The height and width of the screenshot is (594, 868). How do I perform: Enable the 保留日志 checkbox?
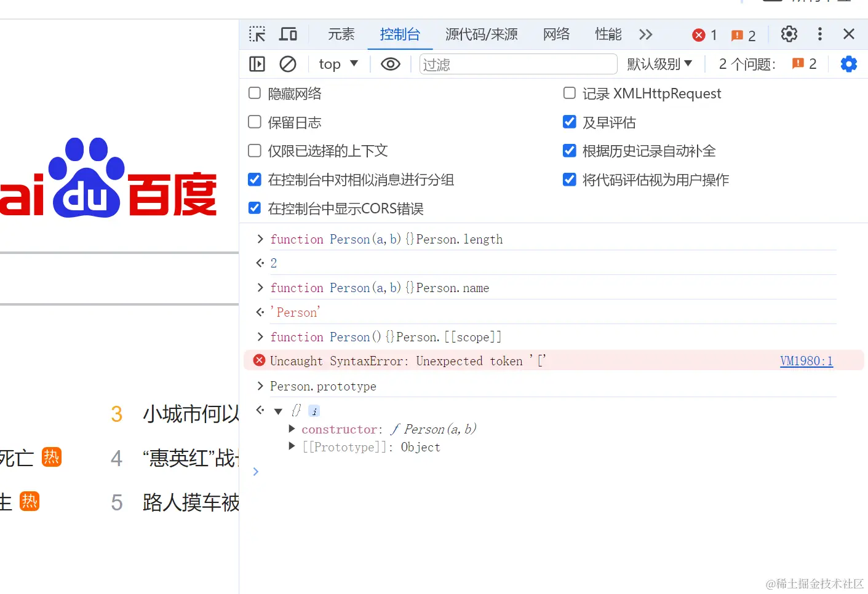click(254, 122)
